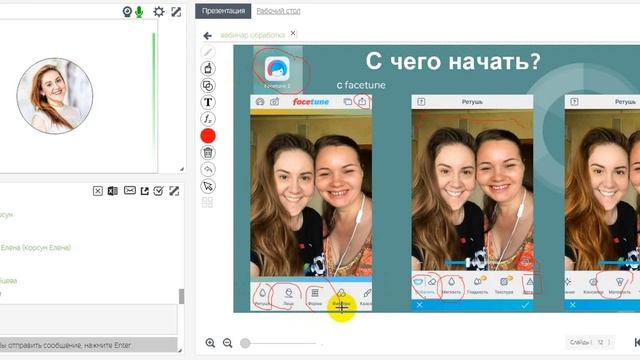
Task: Pop out the chat in new window
Action: (x=144, y=191)
